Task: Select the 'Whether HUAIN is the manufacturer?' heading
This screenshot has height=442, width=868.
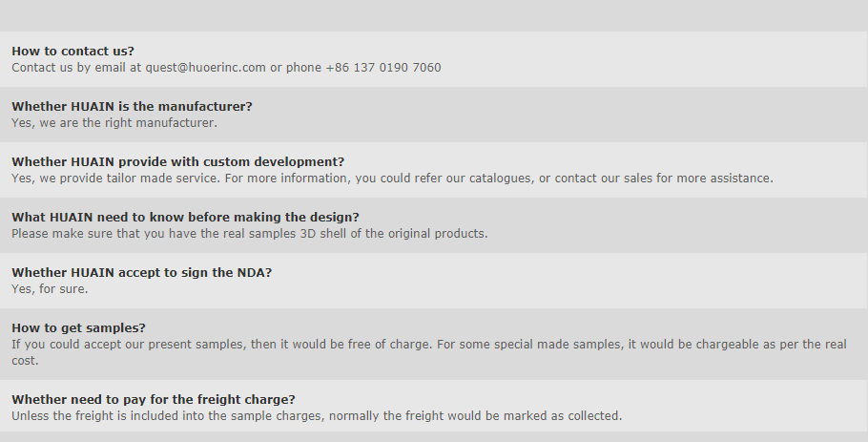Action: coord(132,106)
